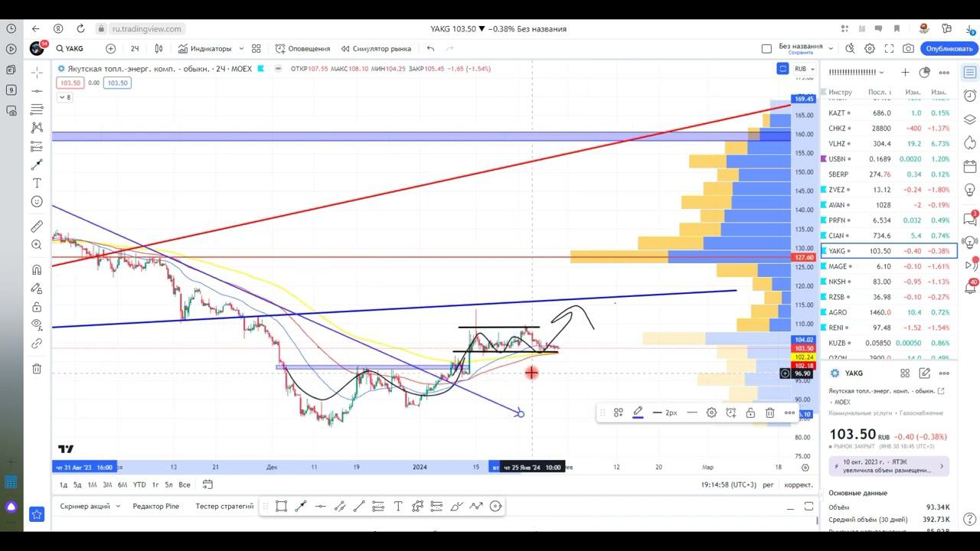Open the emoji and stickers tool

point(37,201)
